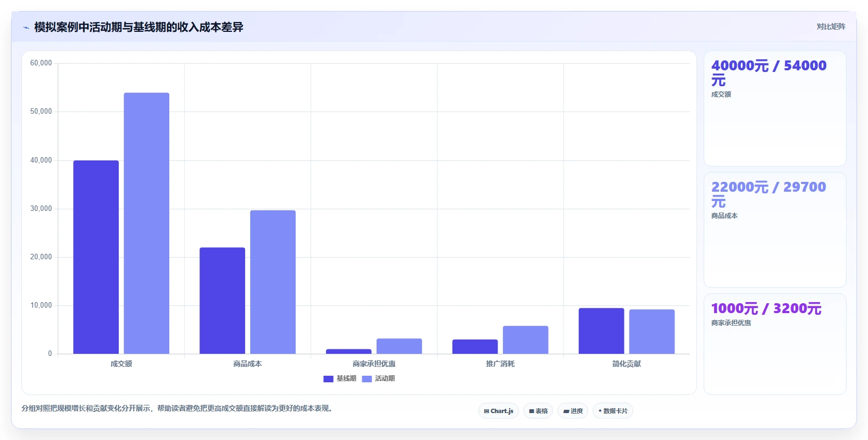Click the title icon before 模拟案例
The width and height of the screenshot is (868, 440).
coord(26,27)
